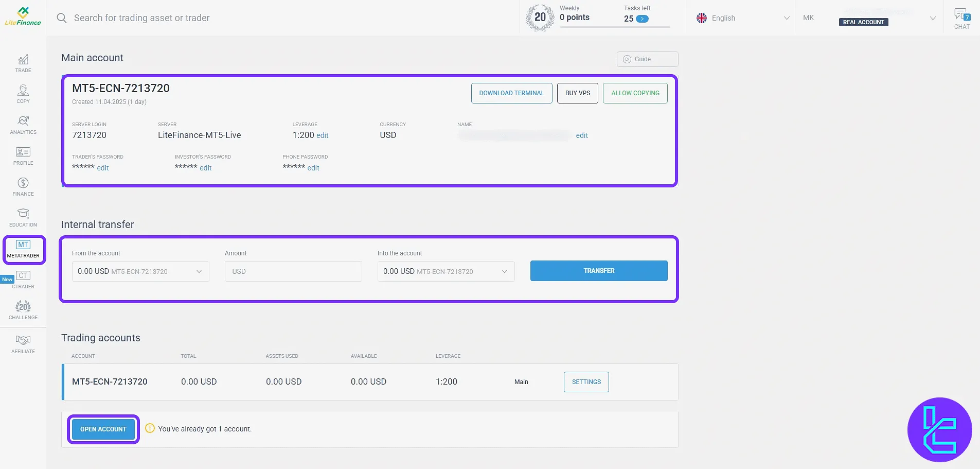980x469 pixels.
Task: Click the Transfer button
Action: (x=599, y=271)
